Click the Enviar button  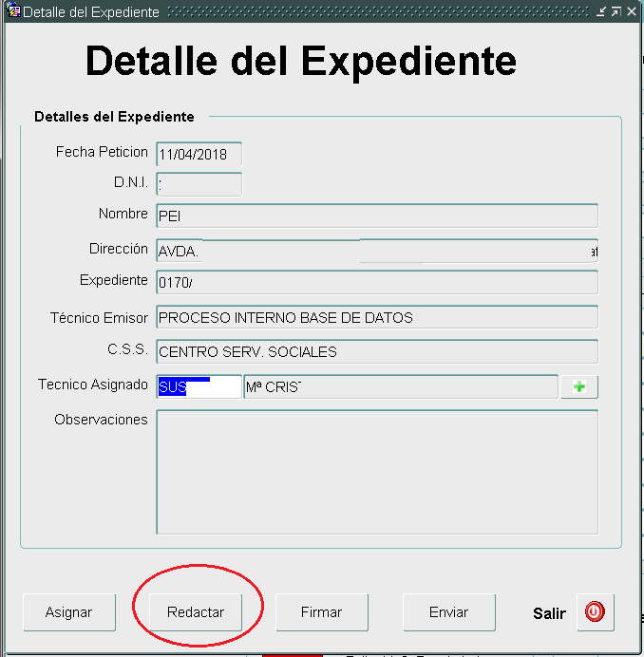[x=449, y=612]
